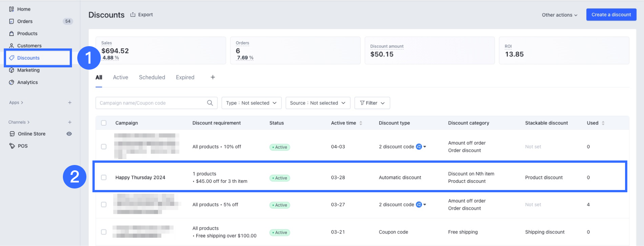The height and width of the screenshot is (246, 644).
Task: Click '$45.00 off for 3 th item' text
Action: click(x=222, y=181)
